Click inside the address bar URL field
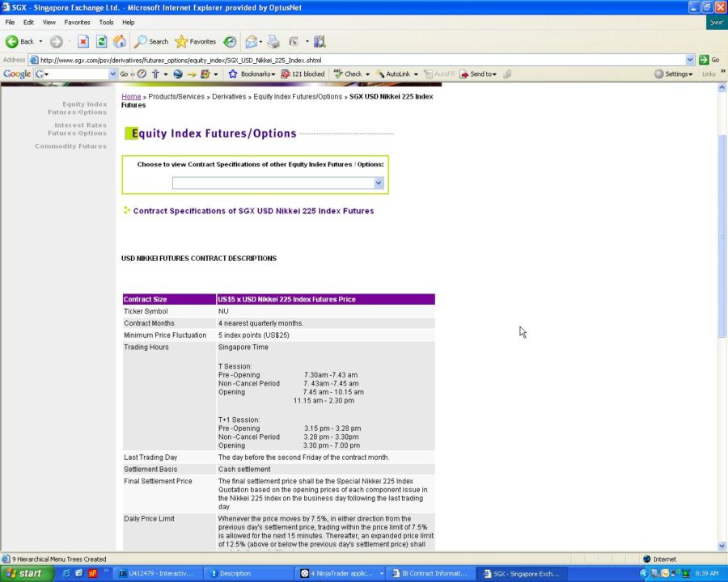This screenshot has width=728, height=582. (x=358, y=60)
